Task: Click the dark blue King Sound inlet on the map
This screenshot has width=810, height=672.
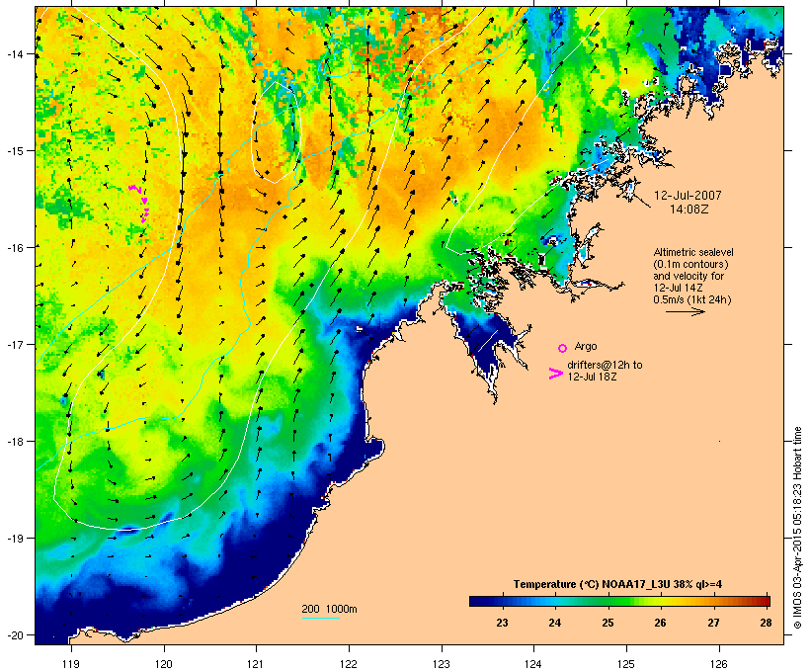Action: pyautogui.click(x=486, y=344)
